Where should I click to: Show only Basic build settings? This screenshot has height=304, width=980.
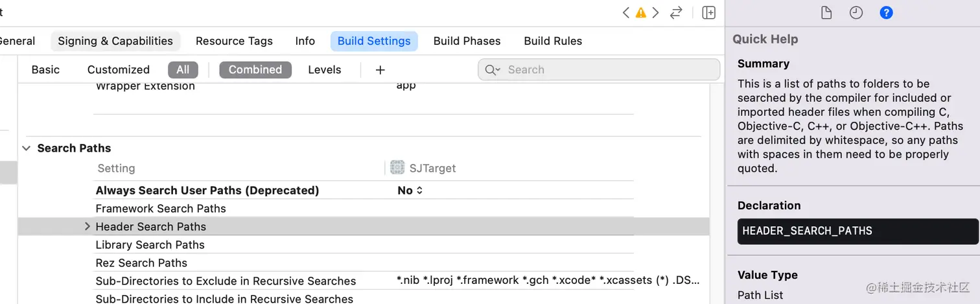coord(45,70)
